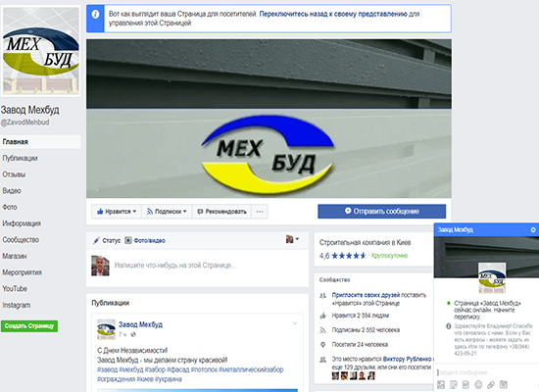Image resolution: width=539 pixels, height=392 pixels.
Task: Click the post author avatar thumbnail
Action: pyautogui.click(x=106, y=329)
